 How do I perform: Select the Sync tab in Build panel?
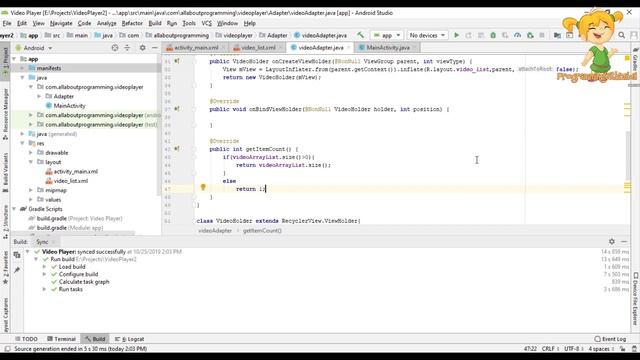point(42,242)
